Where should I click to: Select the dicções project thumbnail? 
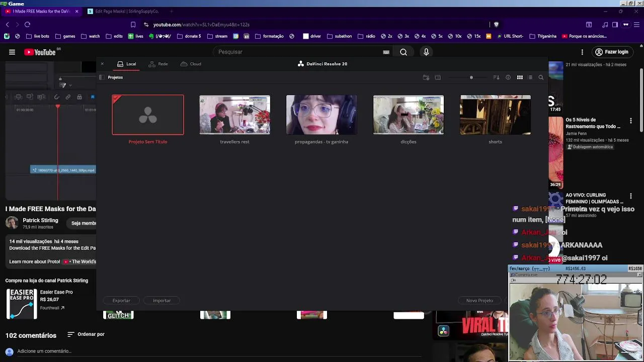click(409, 115)
